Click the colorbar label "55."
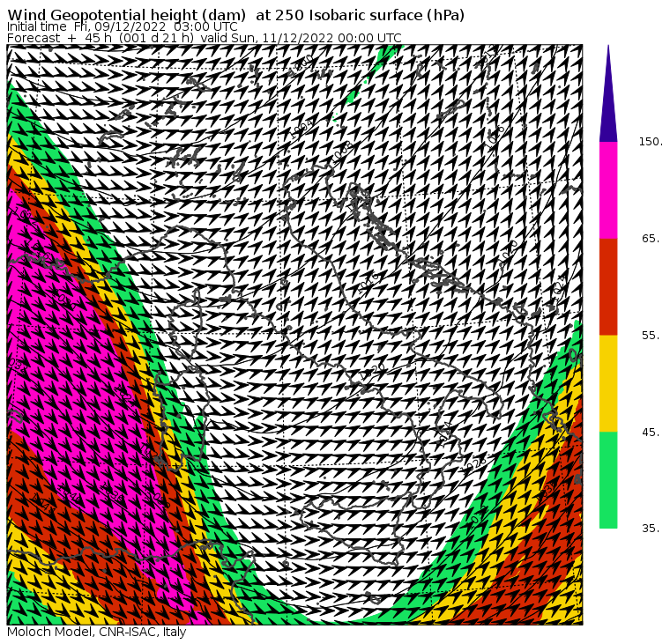This screenshot has width=670, height=644. [x=651, y=336]
